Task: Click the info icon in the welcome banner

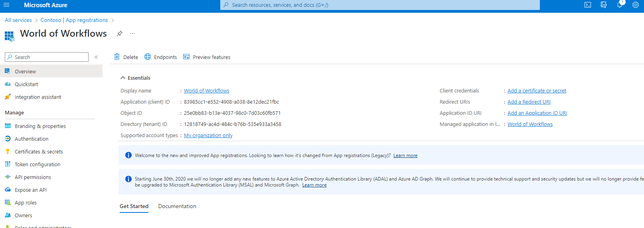Action: (x=128, y=155)
